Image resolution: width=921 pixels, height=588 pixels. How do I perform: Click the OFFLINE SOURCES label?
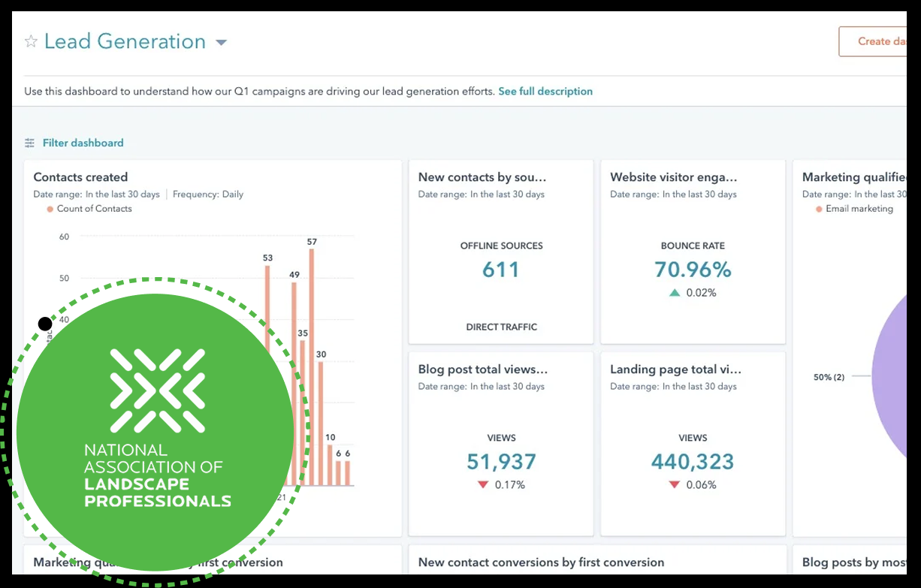[x=501, y=246]
